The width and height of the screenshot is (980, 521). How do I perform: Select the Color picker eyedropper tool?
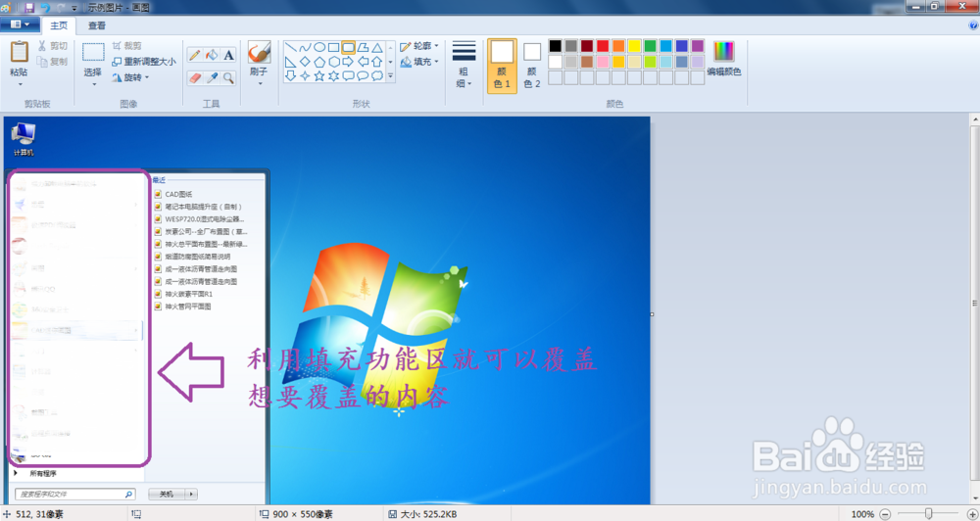(x=212, y=78)
